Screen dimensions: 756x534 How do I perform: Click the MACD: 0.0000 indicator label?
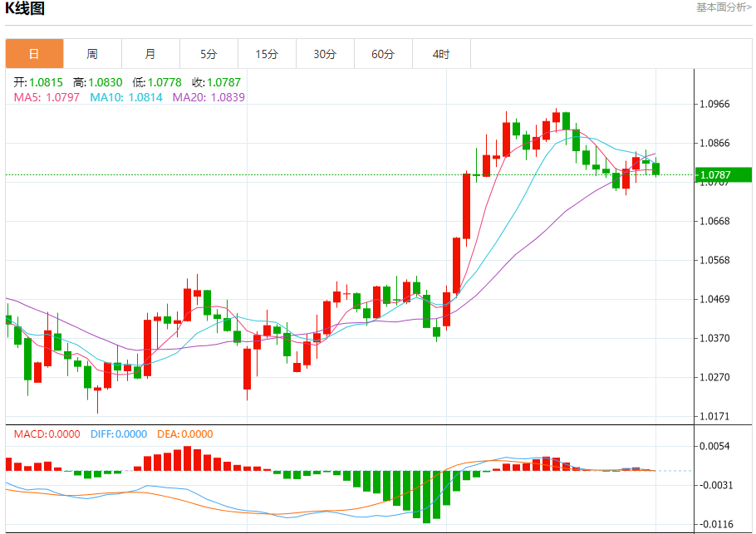[x=47, y=434]
